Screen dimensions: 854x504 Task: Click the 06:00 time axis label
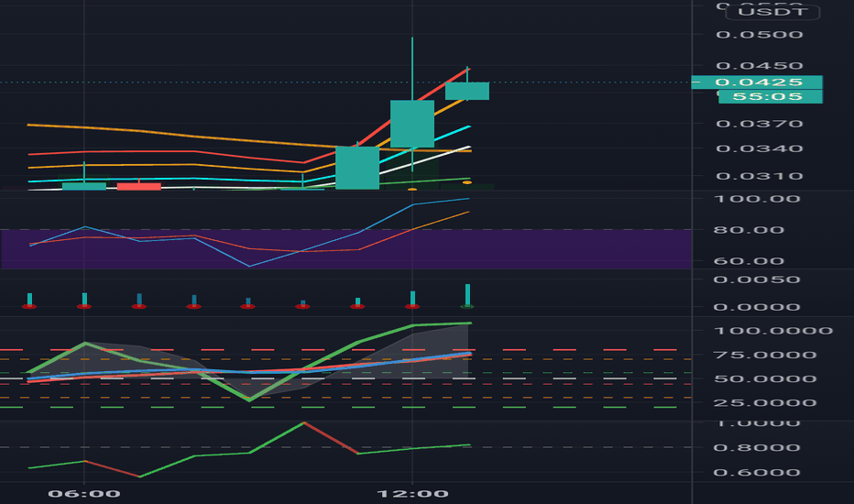point(84,494)
